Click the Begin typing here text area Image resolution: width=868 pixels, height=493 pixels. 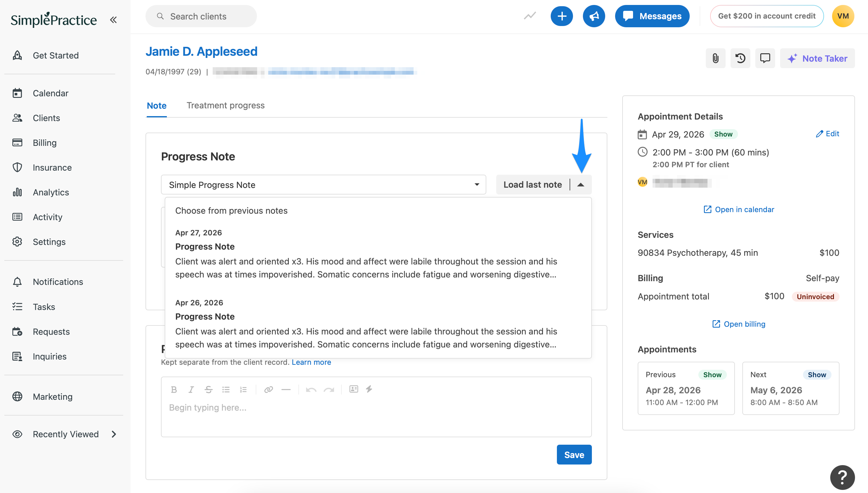pyautogui.click(x=376, y=418)
